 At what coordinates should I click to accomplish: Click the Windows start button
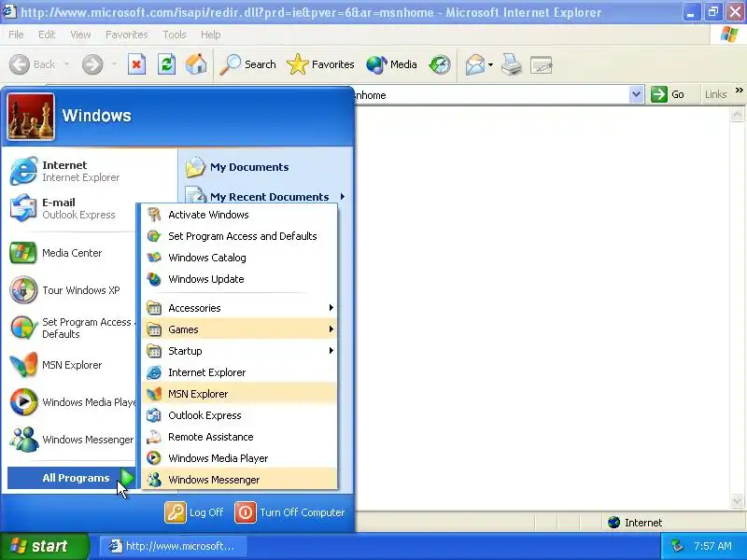(44, 546)
